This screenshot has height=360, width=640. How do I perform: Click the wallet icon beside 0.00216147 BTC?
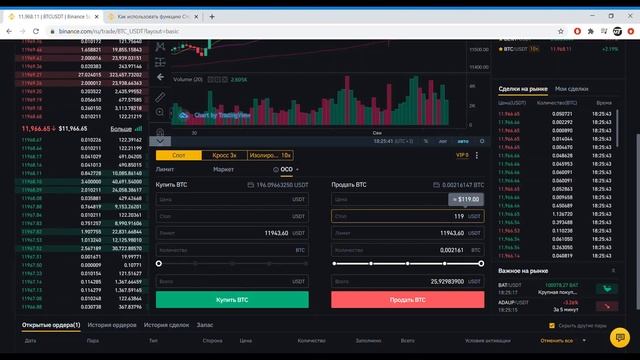pyautogui.click(x=436, y=185)
